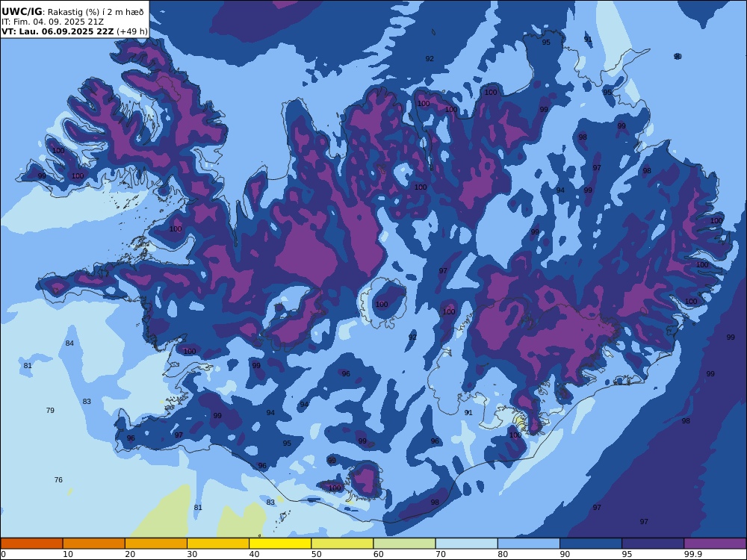Screen dimensions: 747x560
Task: Select the legend tick label '20'
Action: click(130, 554)
